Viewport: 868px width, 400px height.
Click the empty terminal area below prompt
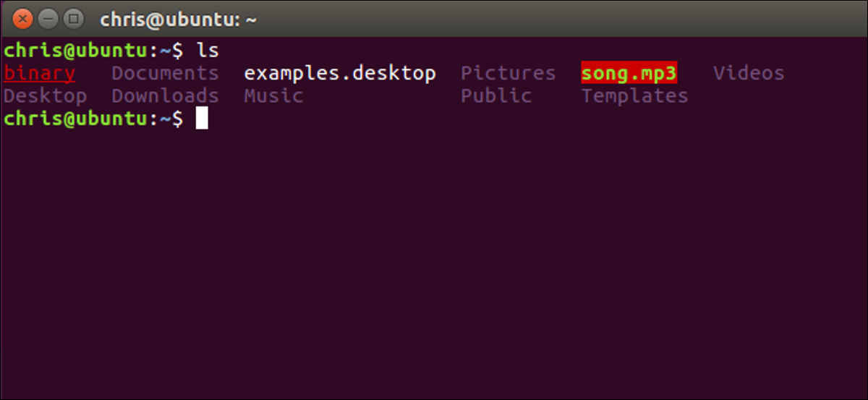pos(434,260)
